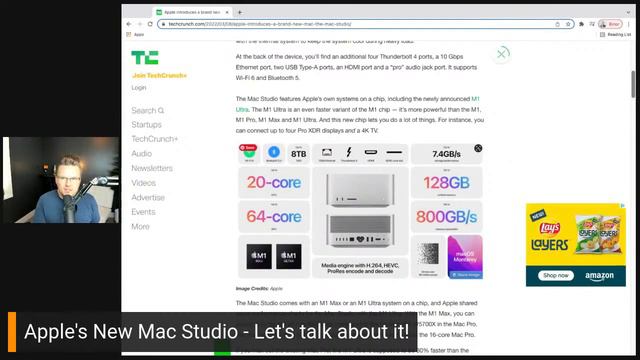This screenshot has width=640, height=360.
Task: Click the Mac Studio specs image
Action: pyautogui.click(x=360, y=211)
